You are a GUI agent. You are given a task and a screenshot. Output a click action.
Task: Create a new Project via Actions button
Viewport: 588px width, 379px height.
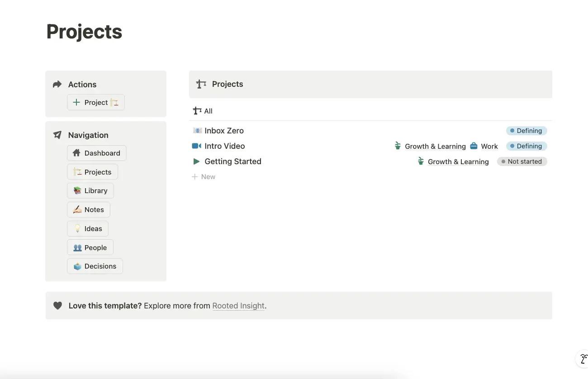[96, 103]
